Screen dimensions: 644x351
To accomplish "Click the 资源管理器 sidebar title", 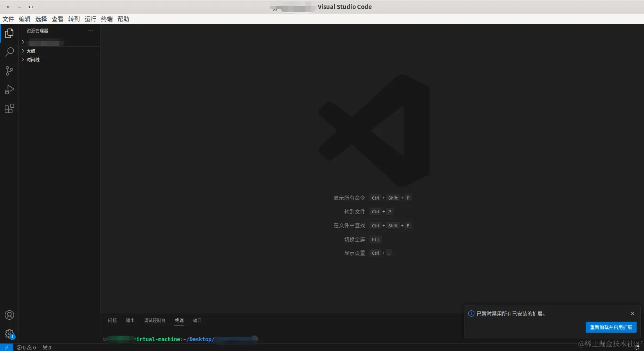I will click(37, 31).
